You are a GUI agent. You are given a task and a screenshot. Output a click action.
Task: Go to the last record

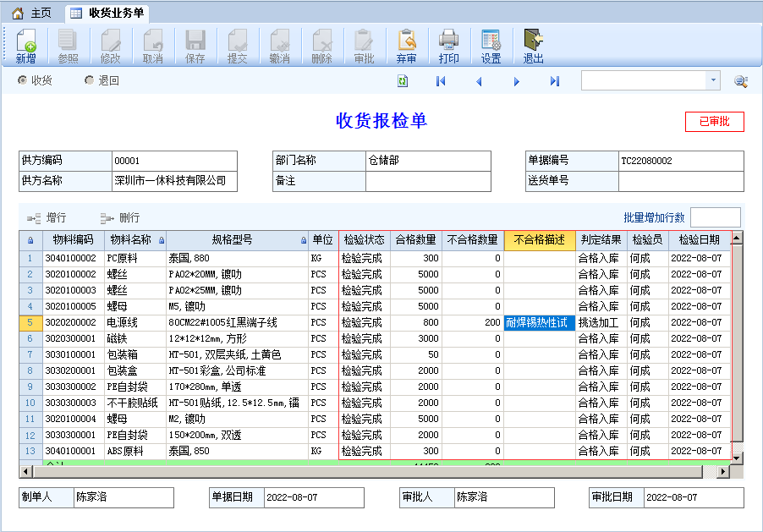coord(555,81)
